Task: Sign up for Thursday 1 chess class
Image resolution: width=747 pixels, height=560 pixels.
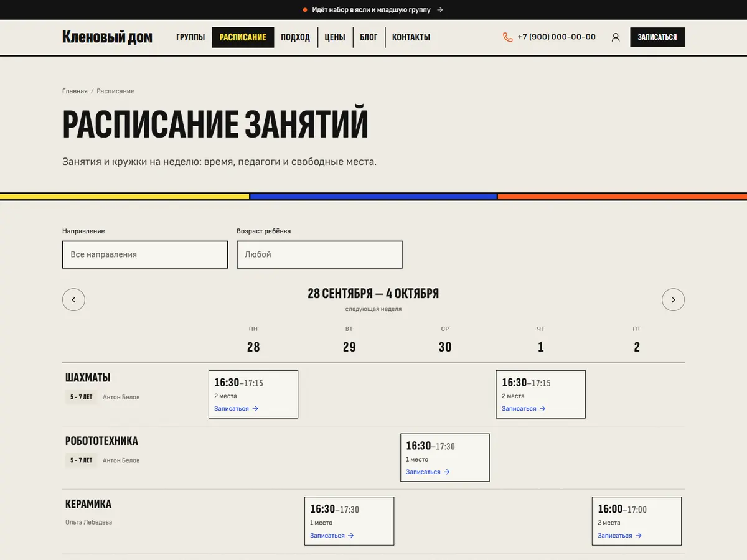Action: [524, 409]
